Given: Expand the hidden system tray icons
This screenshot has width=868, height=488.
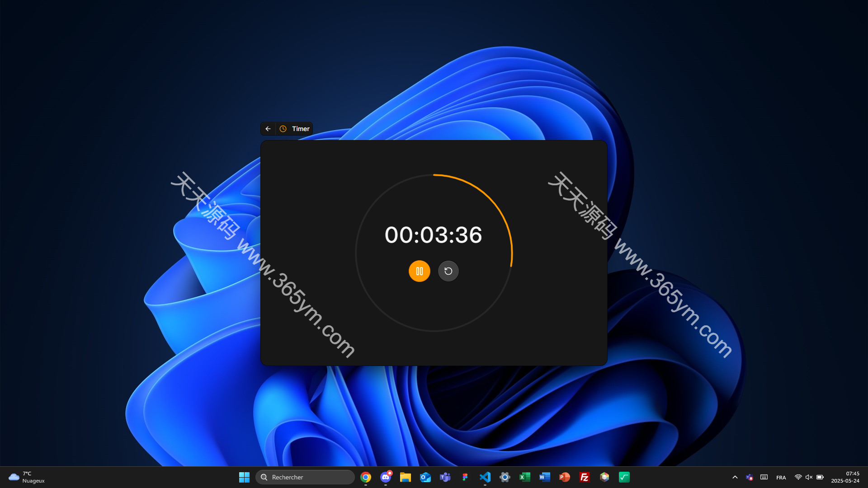Looking at the screenshot, I should click(x=735, y=477).
